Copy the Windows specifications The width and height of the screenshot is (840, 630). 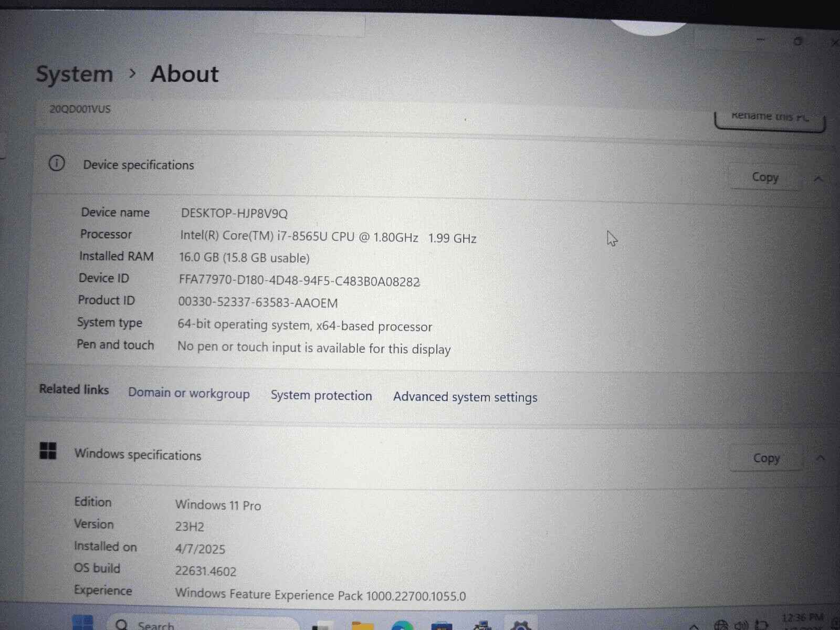click(x=766, y=458)
